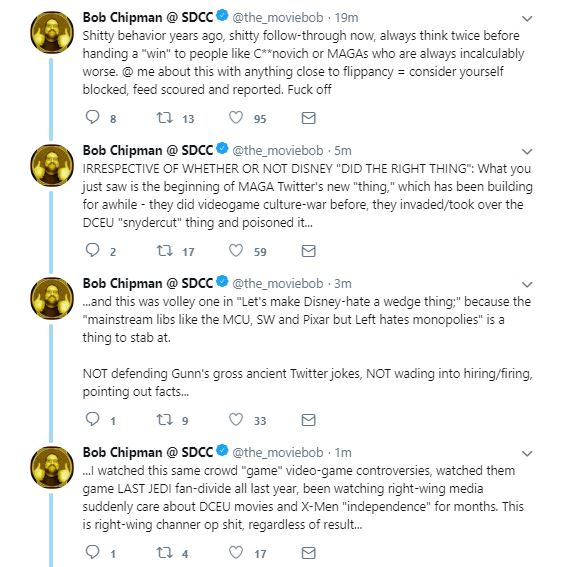Like the tweet with 59 likes
Image resolution: width=564 pixels, height=567 pixels.
tap(236, 250)
